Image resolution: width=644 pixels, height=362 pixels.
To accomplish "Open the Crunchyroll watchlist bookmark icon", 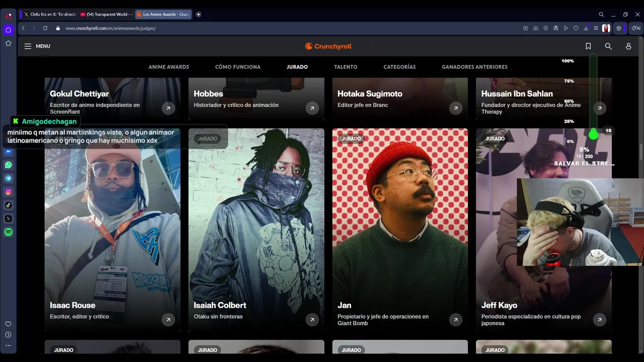I will pyautogui.click(x=588, y=46).
